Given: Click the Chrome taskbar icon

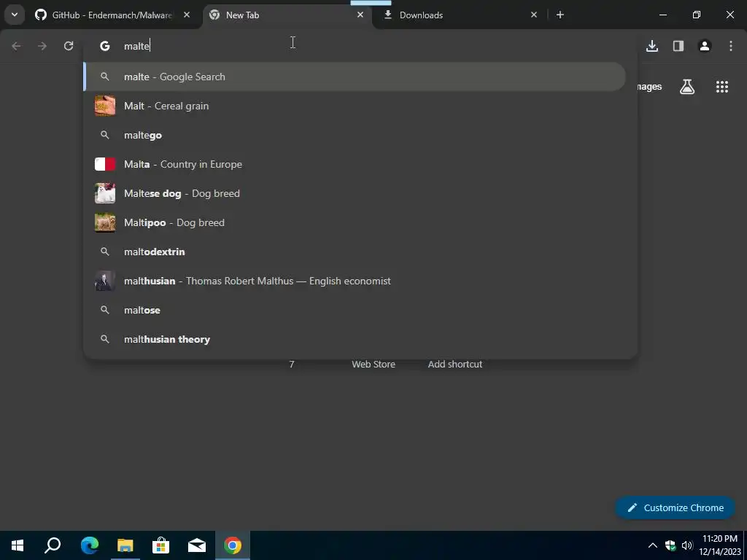Looking at the screenshot, I should [x=233, y=545].
